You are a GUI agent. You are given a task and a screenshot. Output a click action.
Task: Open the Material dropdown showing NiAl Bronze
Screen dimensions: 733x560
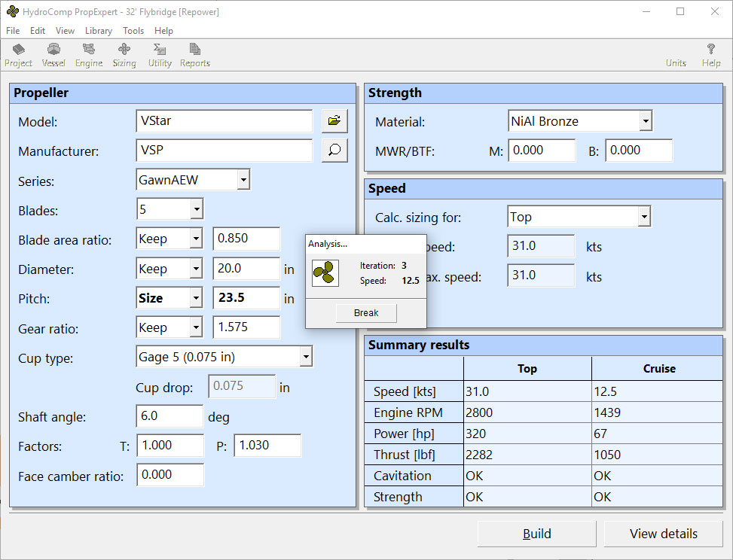645,120
